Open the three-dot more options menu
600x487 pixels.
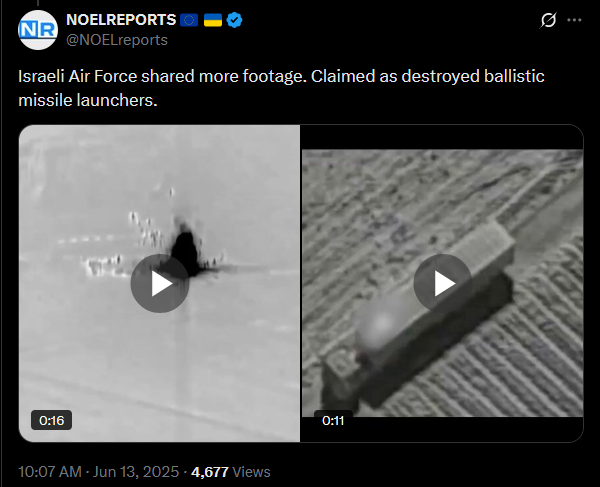tap(574, 20)
